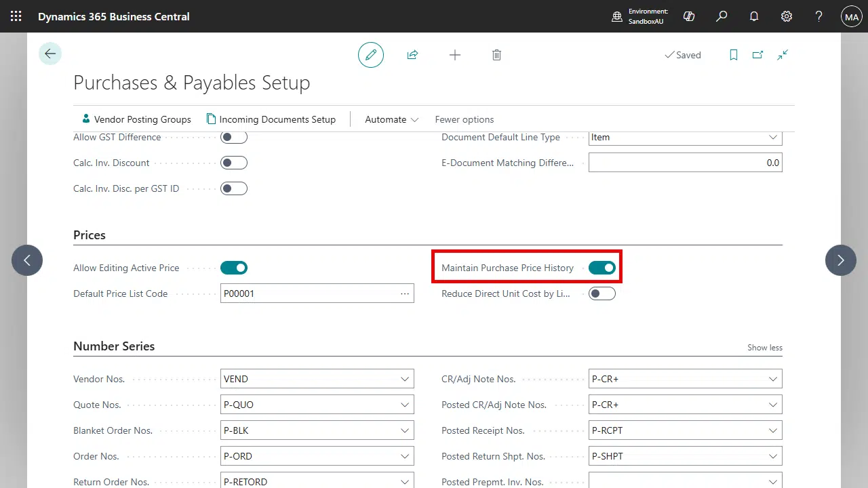Open the settings gear icon
Screen dimensions: 868x488
787,16
